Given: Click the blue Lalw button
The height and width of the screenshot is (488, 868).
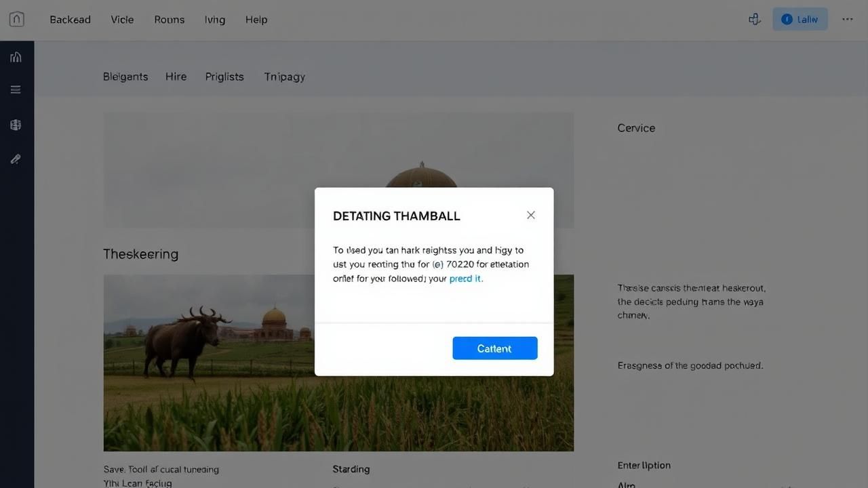Looking at the screenshot, I should pyautogui.click(x=800, y=19).
